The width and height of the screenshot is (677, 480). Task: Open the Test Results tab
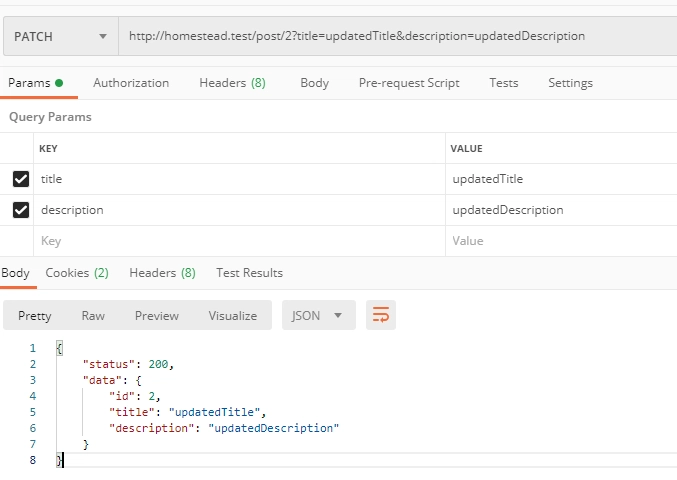point(249,272)
